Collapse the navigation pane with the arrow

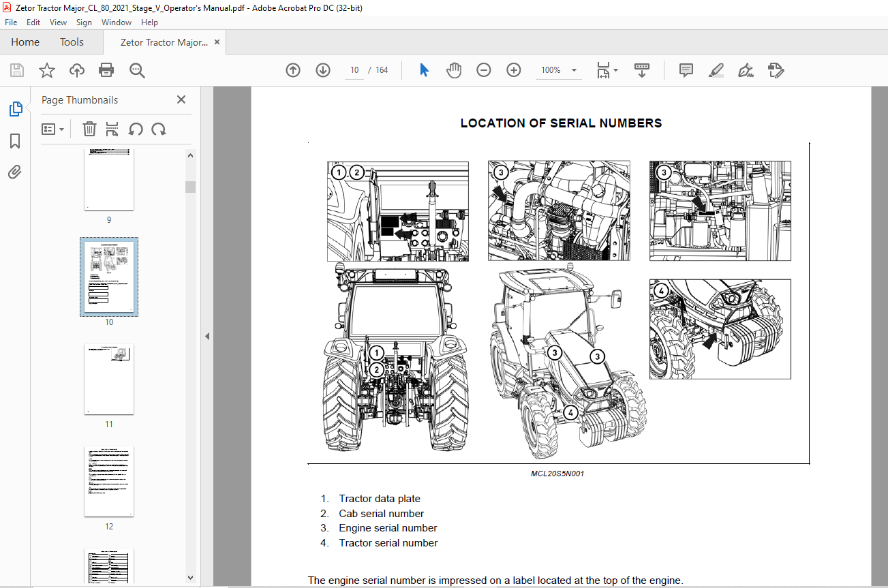click(207, 336)
